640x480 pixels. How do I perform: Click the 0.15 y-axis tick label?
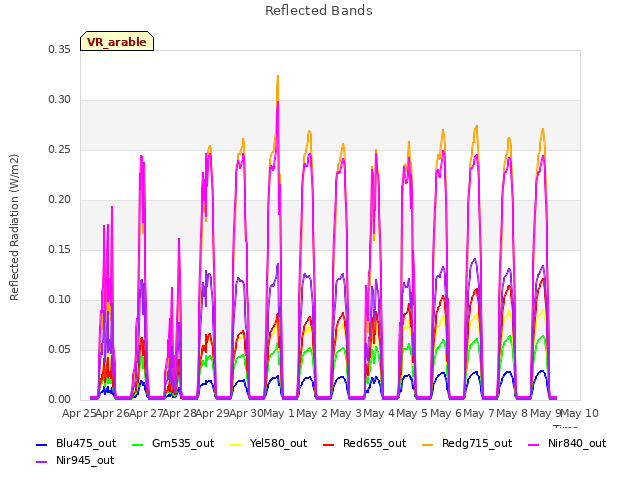59,249
